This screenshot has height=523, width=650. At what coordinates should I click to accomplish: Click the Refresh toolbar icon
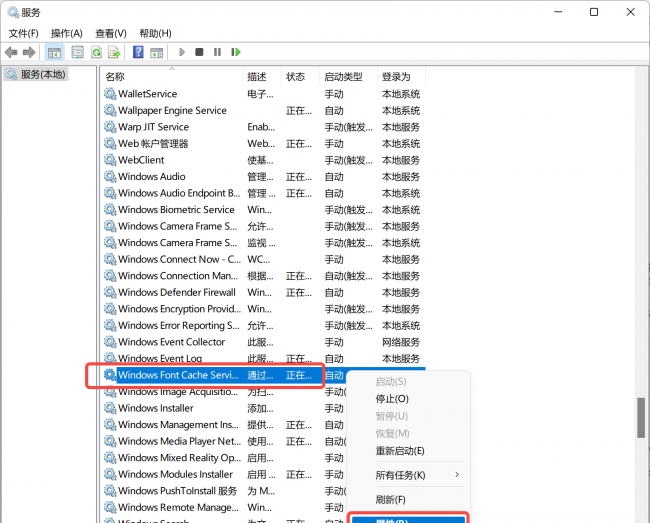(x=97, y=52)
